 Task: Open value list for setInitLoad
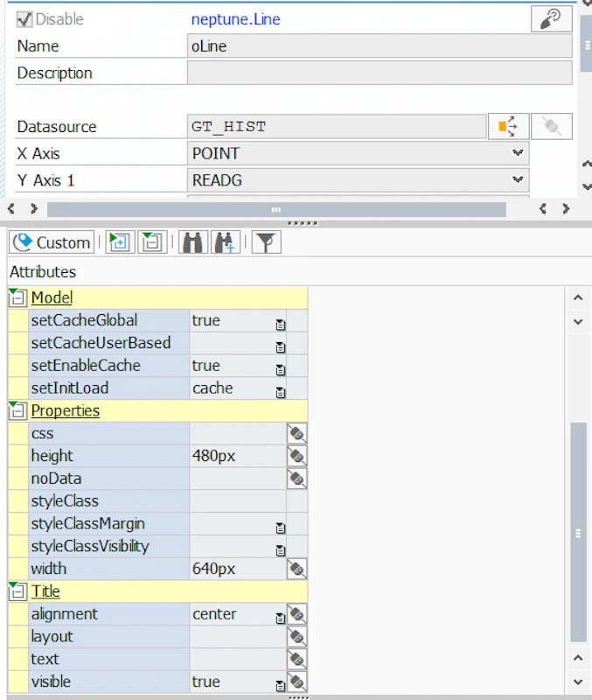click(280, 392)
